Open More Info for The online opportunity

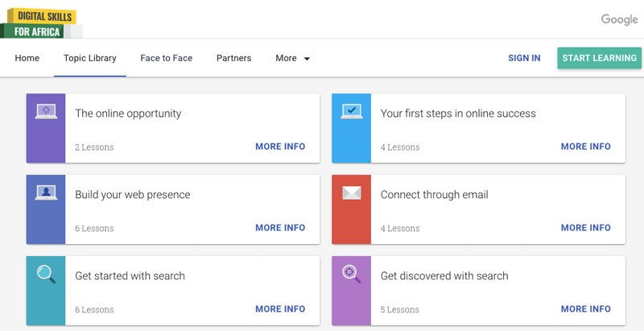pos(280,147)
